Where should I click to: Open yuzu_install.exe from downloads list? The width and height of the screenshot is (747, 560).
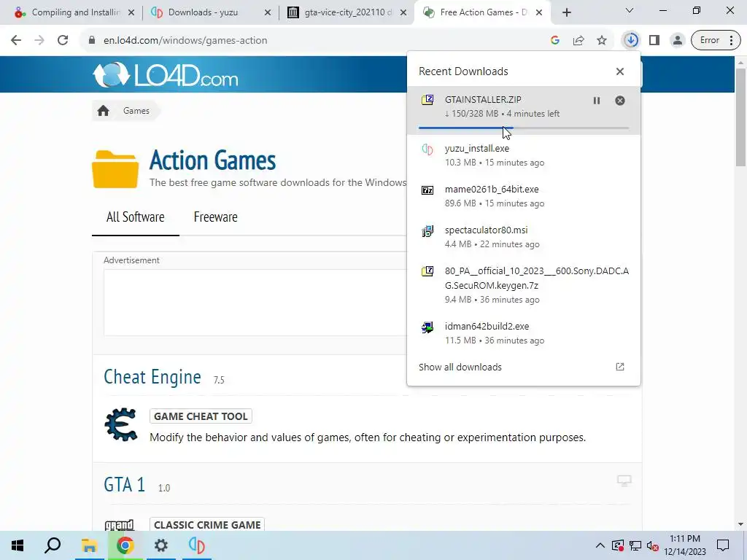pos(524,155)
